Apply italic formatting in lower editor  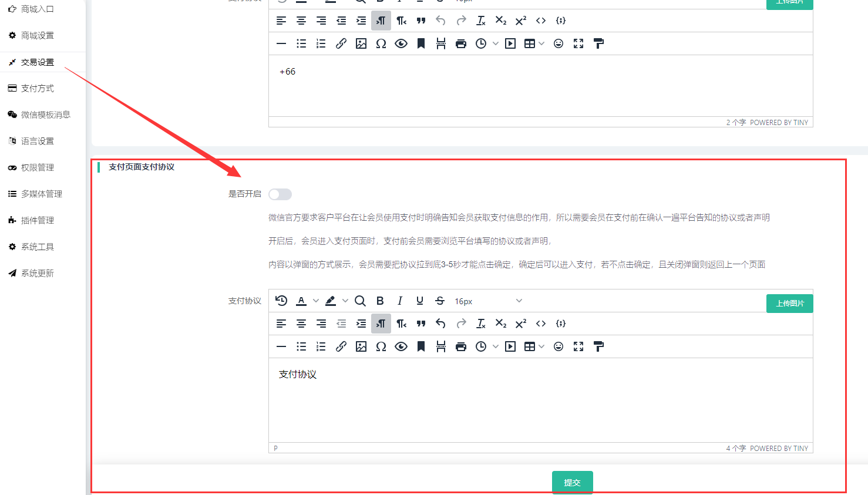click(x=400, y=301)
